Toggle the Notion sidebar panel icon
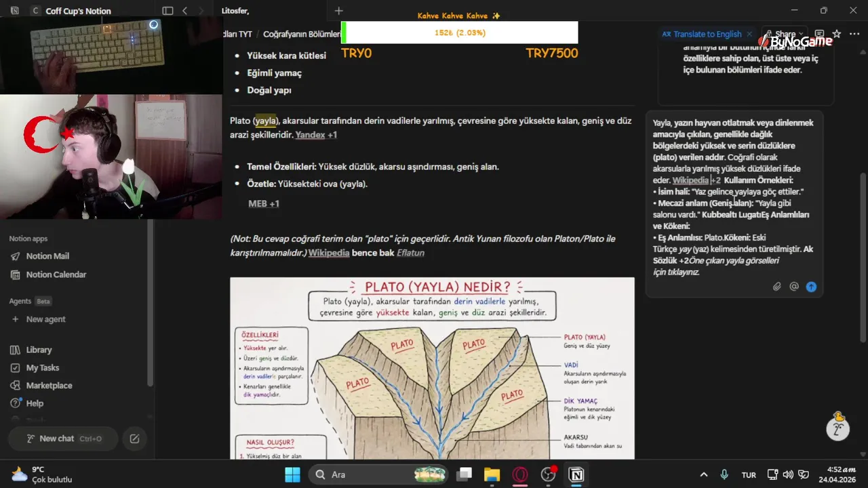 point(167,11)
